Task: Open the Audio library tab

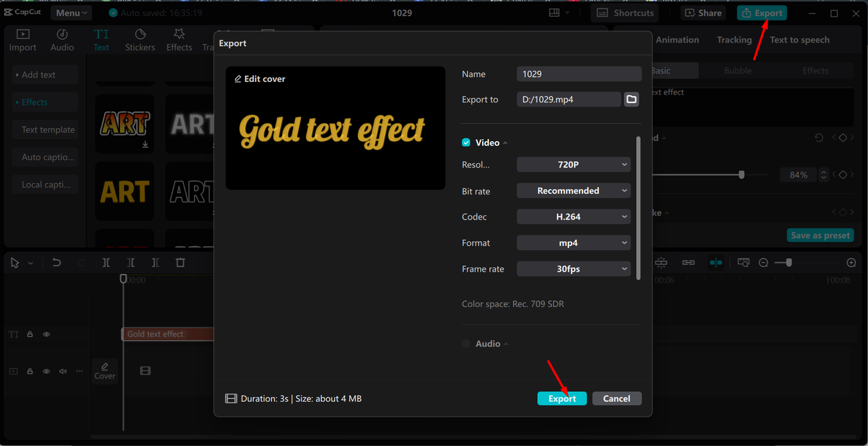Action: (62, 40)
